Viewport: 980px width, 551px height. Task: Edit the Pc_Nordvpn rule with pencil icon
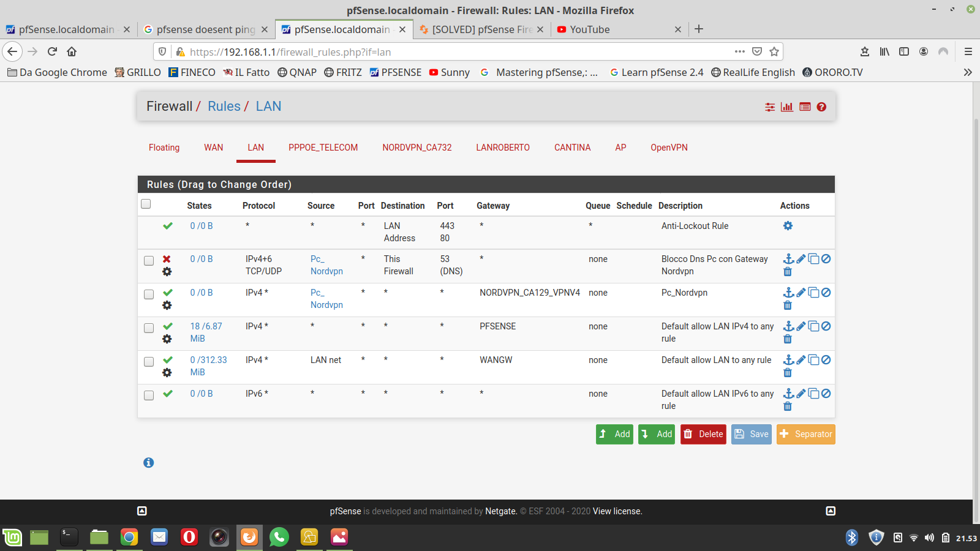(x=801, y=293)
